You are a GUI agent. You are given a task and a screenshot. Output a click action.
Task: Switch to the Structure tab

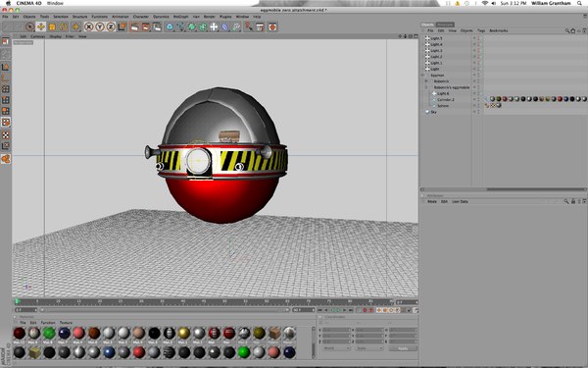click(445, 25)
